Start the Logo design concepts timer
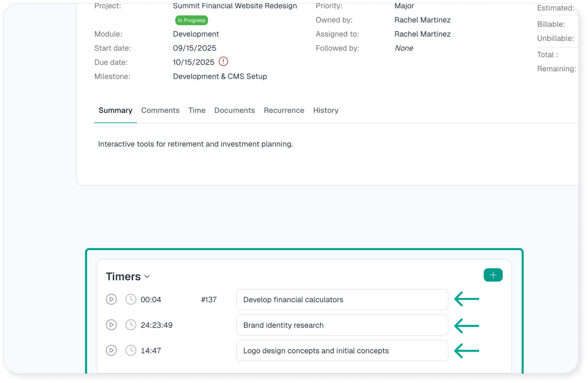 (x=111, y=350)
